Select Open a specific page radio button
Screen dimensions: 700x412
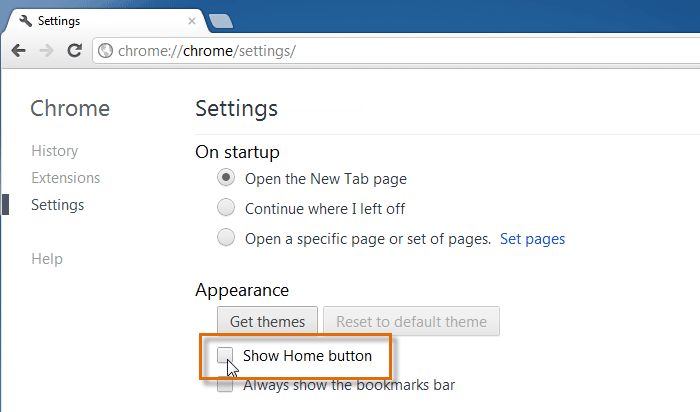(226, 237)
